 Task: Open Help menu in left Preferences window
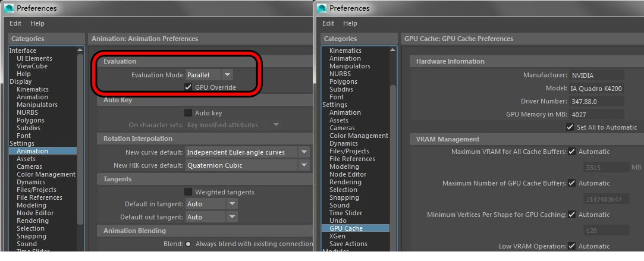pos(37,23)
